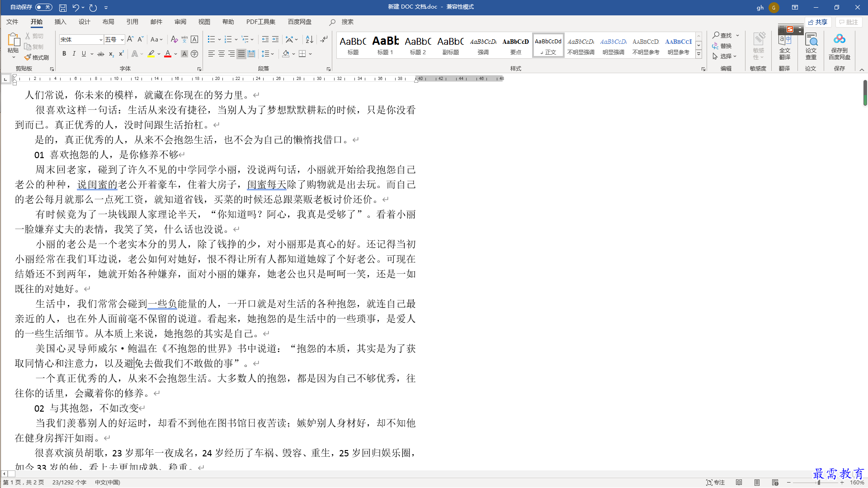Toggle underline formatting
The image size is (868, 488).
pyautogui.click(x=84, y=54)
